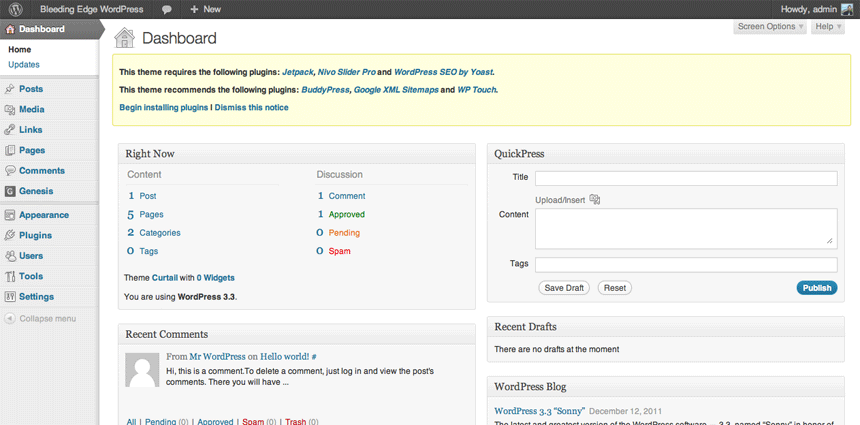This screenshot has width=860, height=425.
Task: Click the WP Touch link
Action: tap(477, 90)
